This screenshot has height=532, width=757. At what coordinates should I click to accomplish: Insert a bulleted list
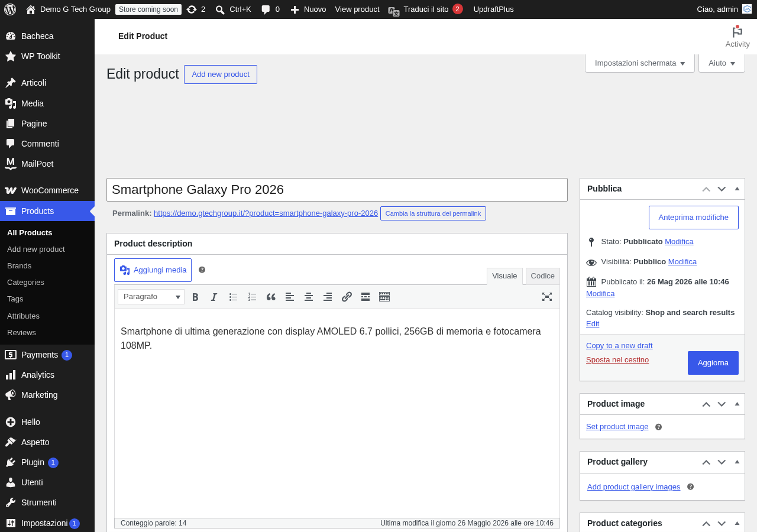[233, 297]
